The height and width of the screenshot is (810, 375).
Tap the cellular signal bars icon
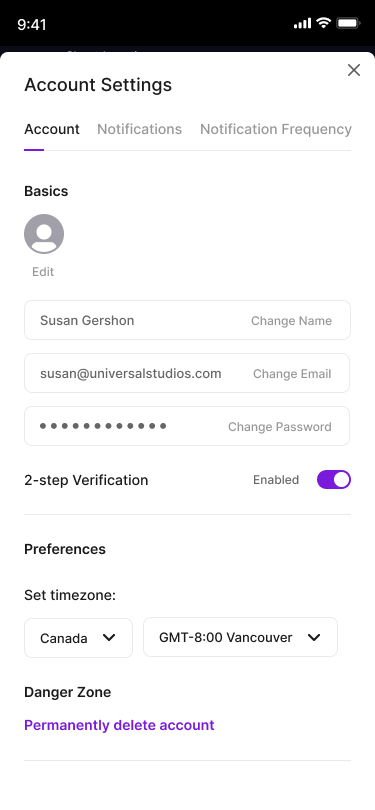pos(302,23)
